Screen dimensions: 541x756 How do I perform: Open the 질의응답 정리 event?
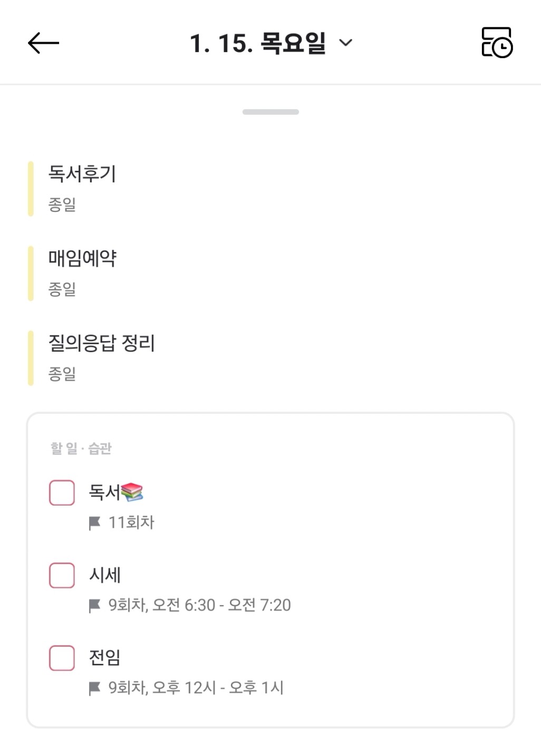pyautogui.click(x=101, y=343)
